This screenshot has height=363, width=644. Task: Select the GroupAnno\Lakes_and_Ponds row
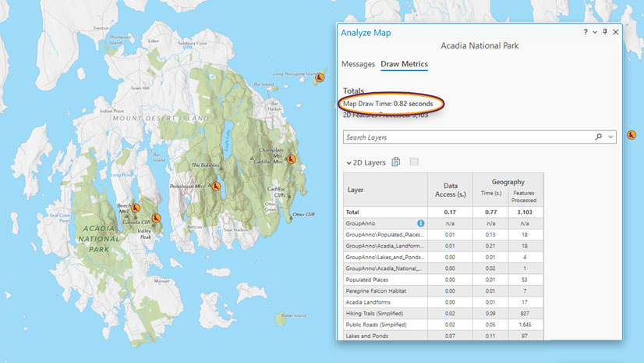[443, 257]
